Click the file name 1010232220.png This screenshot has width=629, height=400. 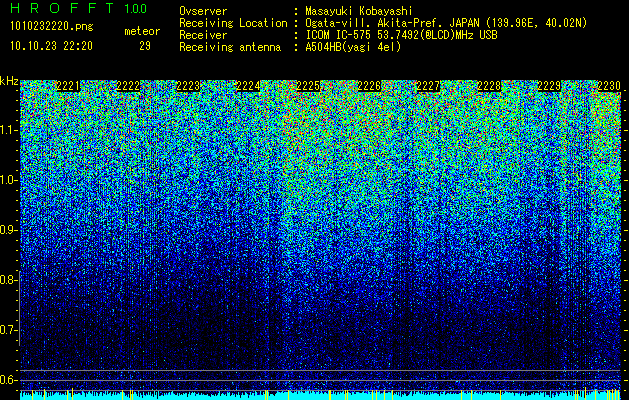52,27
